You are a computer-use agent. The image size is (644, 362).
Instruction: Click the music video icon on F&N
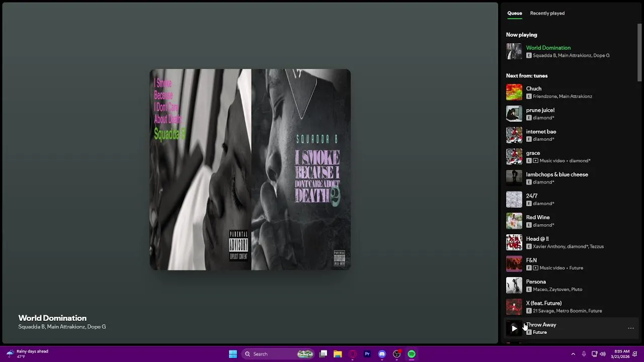click(x=535, y=268)
